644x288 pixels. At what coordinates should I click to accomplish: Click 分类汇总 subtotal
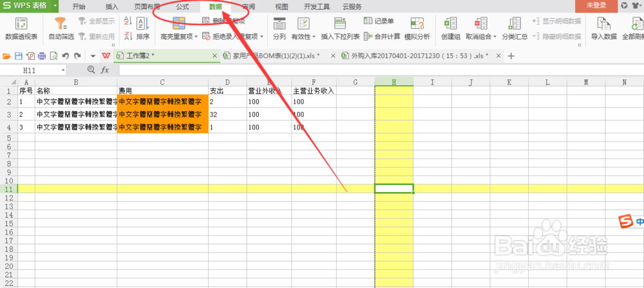click(x=515, y=29)
